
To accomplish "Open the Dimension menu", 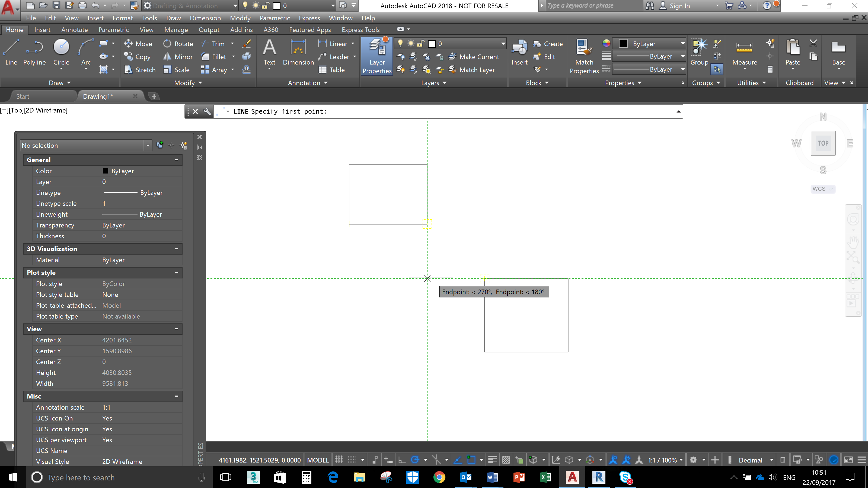I will tap(205, 18).
